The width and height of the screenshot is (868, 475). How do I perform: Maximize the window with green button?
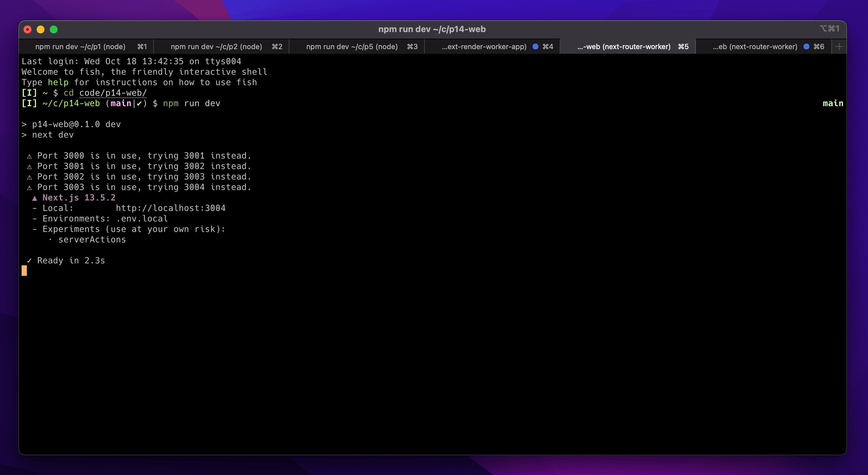54,29
